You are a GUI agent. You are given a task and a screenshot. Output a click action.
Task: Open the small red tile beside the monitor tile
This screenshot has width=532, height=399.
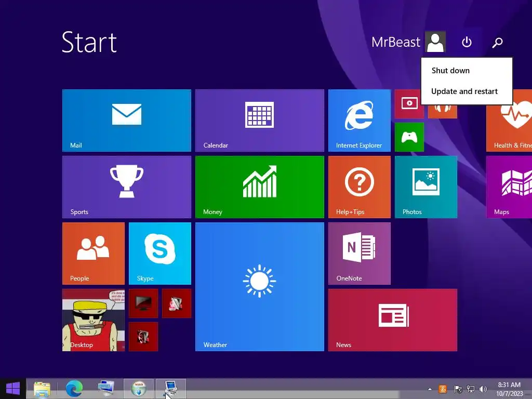tap(177, 303)
